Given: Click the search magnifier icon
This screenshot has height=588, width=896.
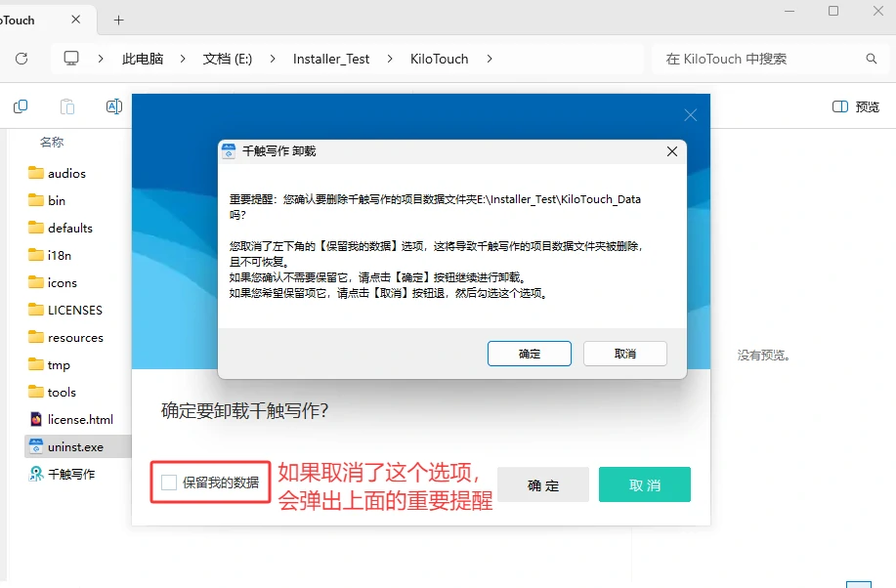Looking at the screenshot, I should point(871,59).
